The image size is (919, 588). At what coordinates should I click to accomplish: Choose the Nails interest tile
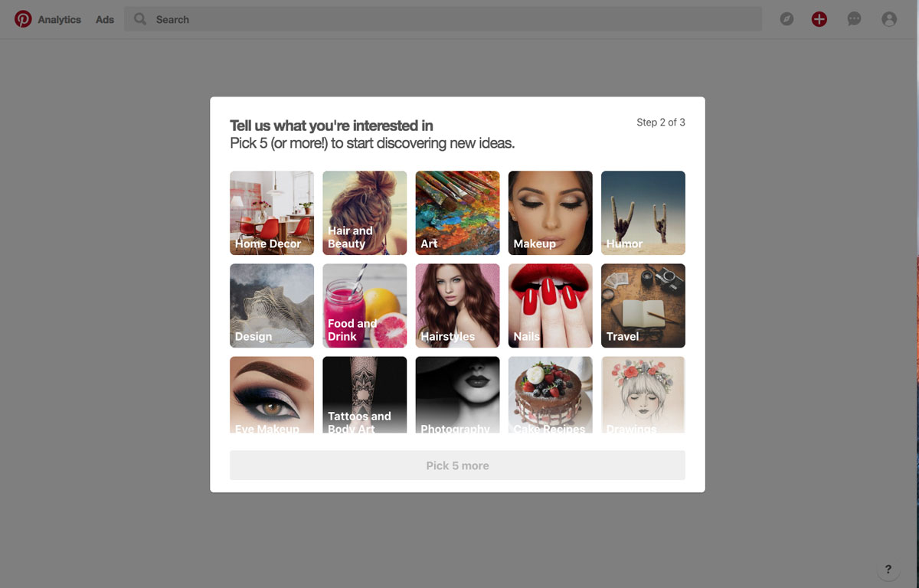[550, 305]
